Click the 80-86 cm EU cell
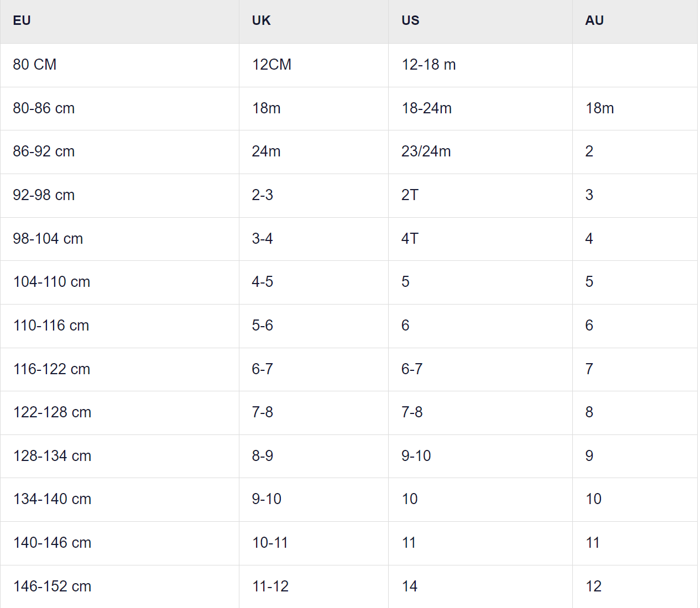This screenshot has width=700, height=608. coord(44,108)
